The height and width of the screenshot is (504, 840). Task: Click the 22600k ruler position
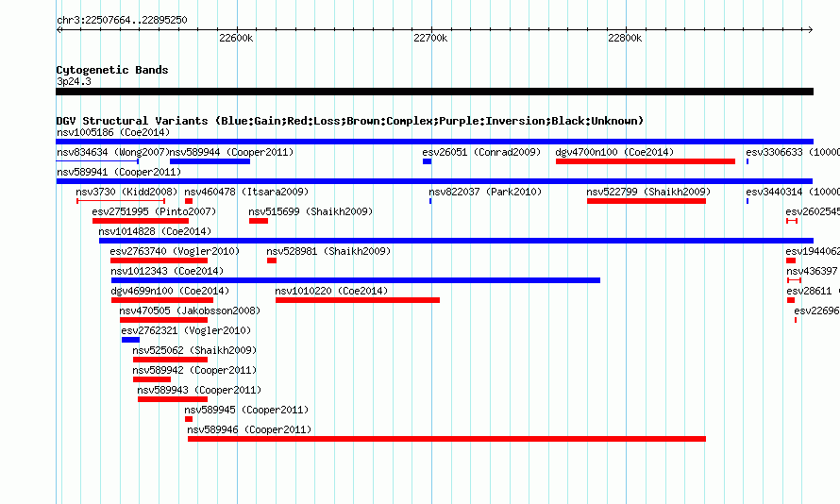(236, 38)
